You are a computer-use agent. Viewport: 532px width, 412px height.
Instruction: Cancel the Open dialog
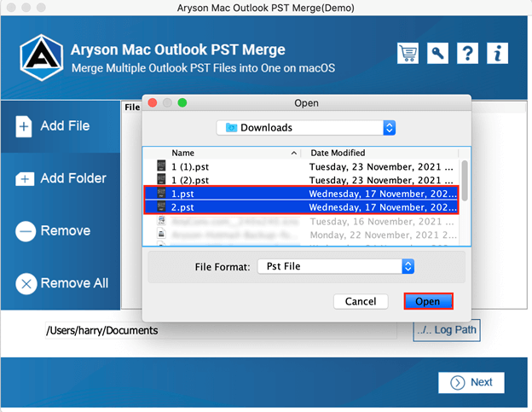pyautogui.click(x=361, y=301)
